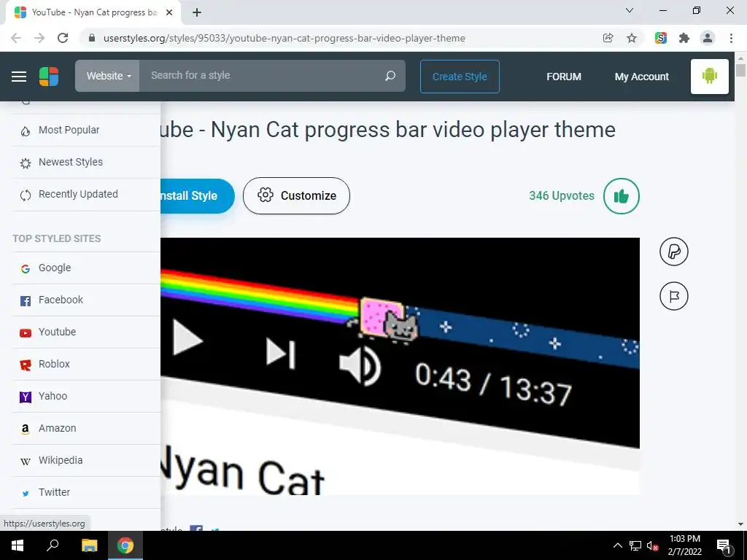Click the muted volume tray icon

(x=652, y=545)
